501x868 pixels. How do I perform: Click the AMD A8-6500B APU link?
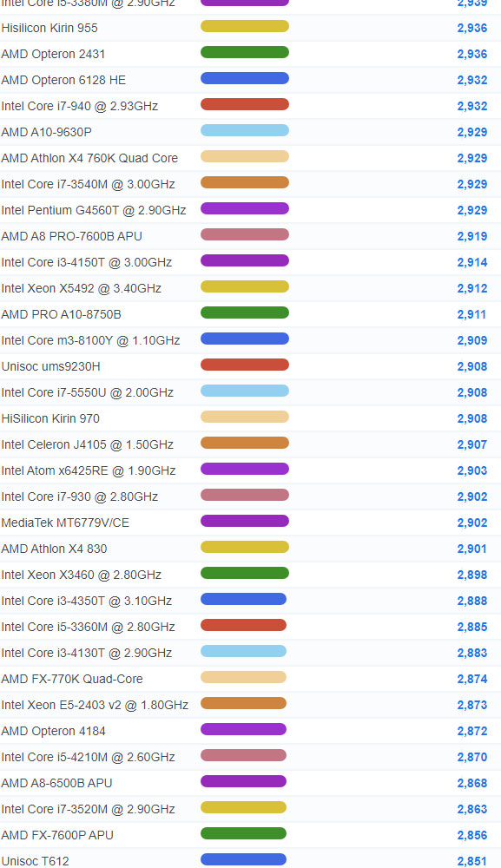click(56, 782)
